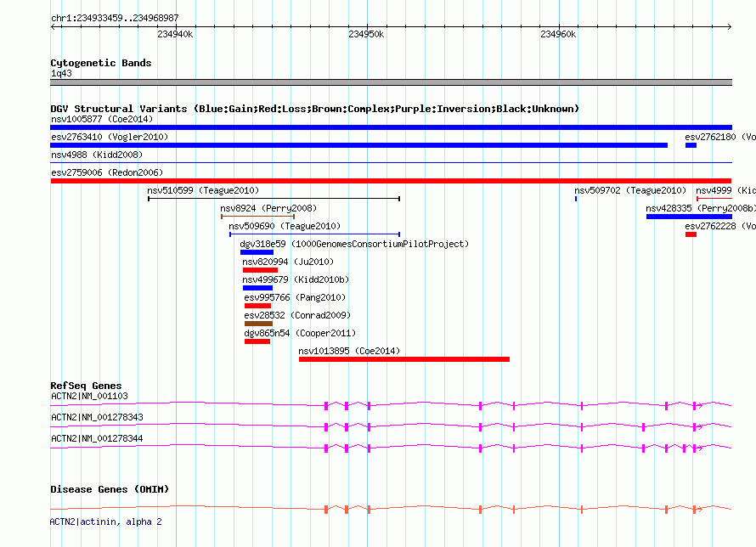Click the 234940k ruler position label
The height and width of the screenshot is (547, 756).
[x=175, y=34]
